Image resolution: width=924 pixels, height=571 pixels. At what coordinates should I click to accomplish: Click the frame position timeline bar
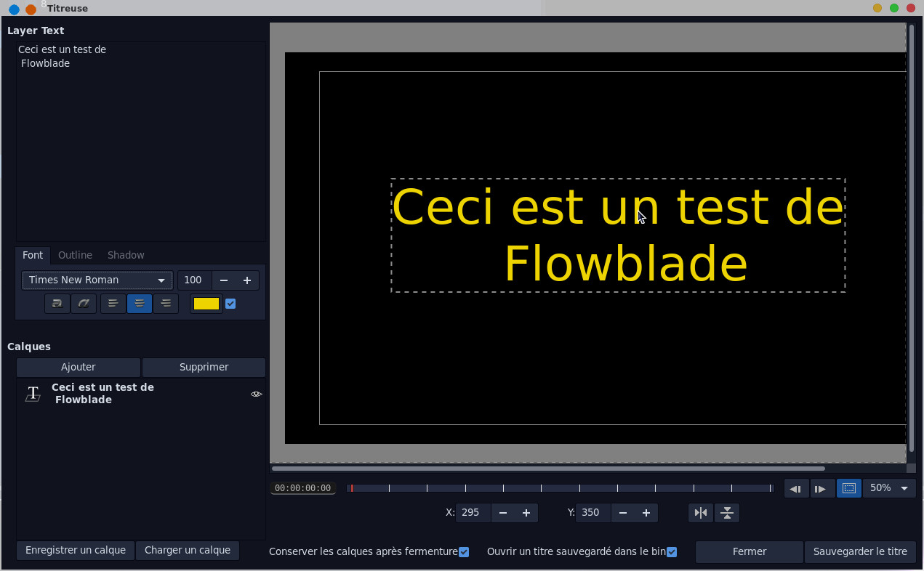[x=560, y=488]
